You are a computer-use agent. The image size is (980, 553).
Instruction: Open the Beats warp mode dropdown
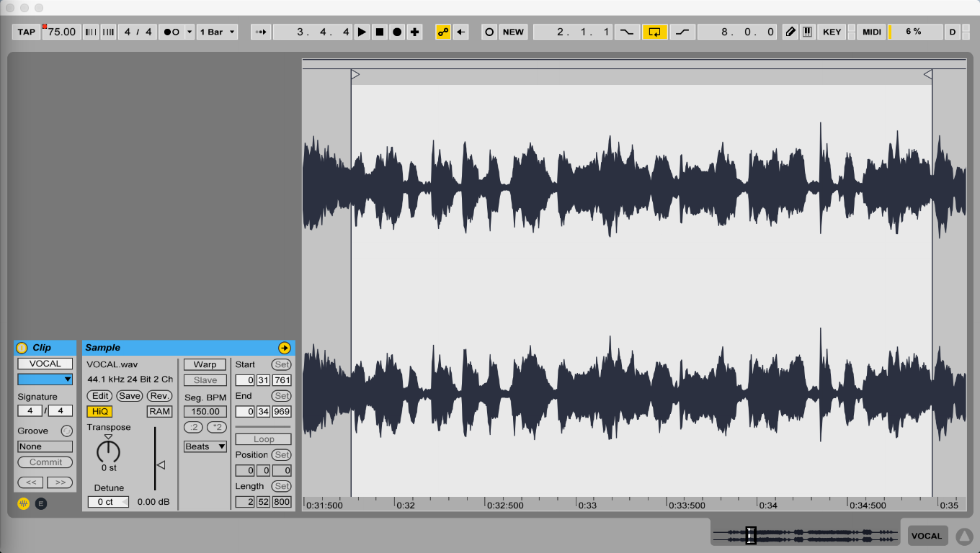pos(205,446)
